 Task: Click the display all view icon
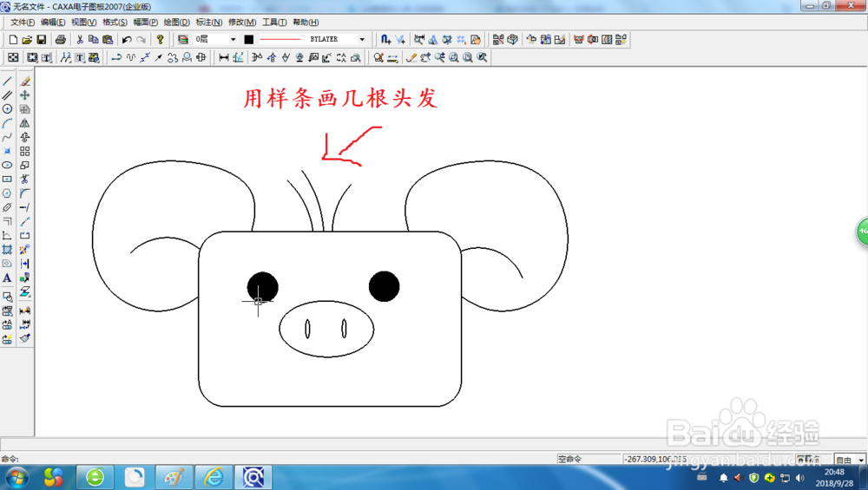[469, 57]
